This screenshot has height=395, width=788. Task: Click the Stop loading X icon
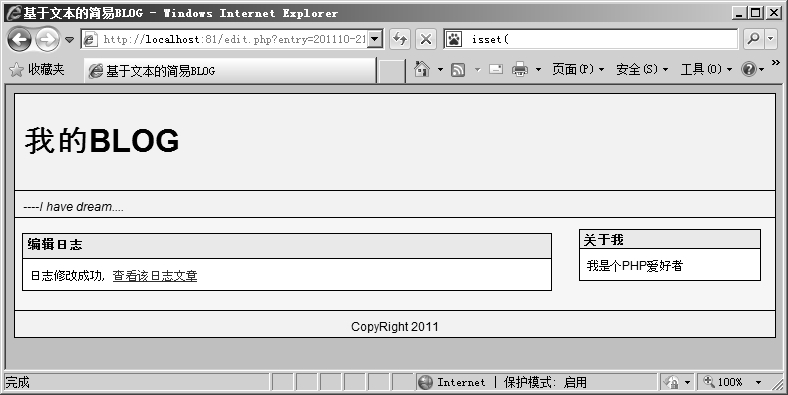click(x=426, y=39)
